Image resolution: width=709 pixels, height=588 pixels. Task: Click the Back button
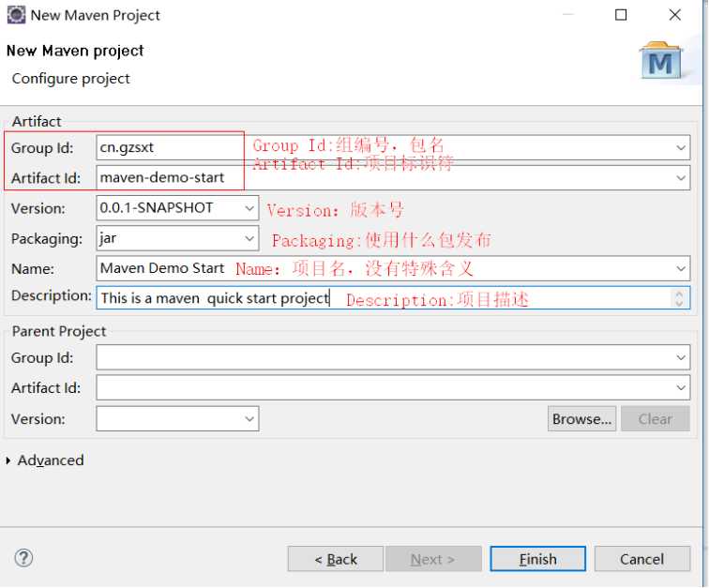[x=336, y=559]
